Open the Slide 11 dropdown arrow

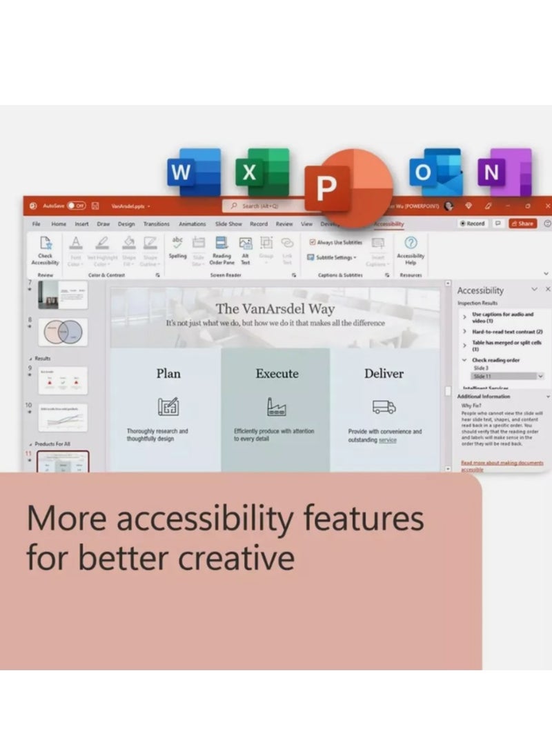pos(540,376)
